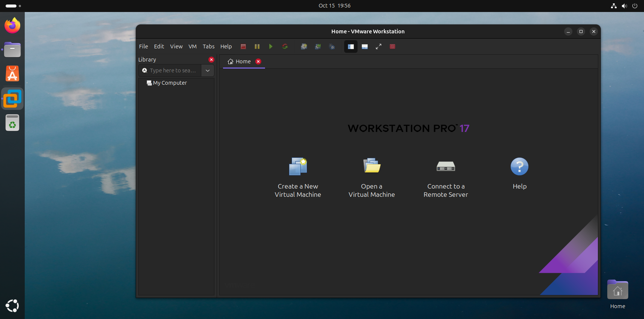Screen dimensions: 644x319
Task: Click the volume icon in the top bar
Action: [x=624, y=6]
